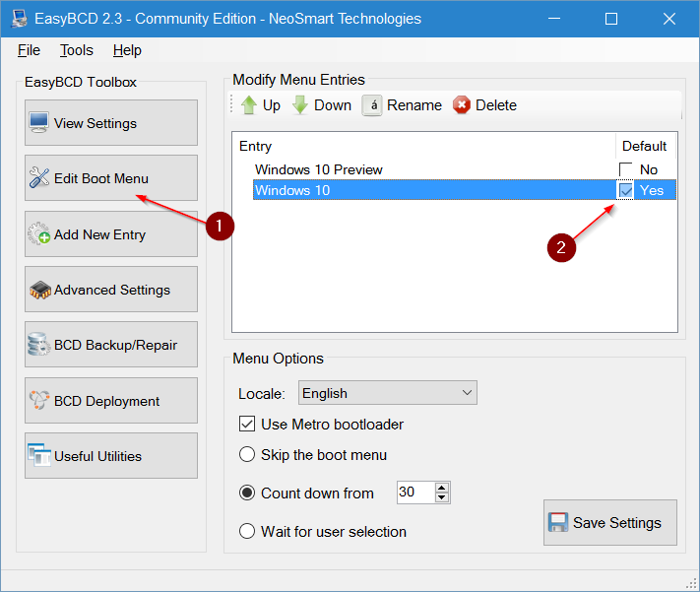
Task: Select the Windows 10 entry row
Action: pyautogui.click(x=465, y=190)
